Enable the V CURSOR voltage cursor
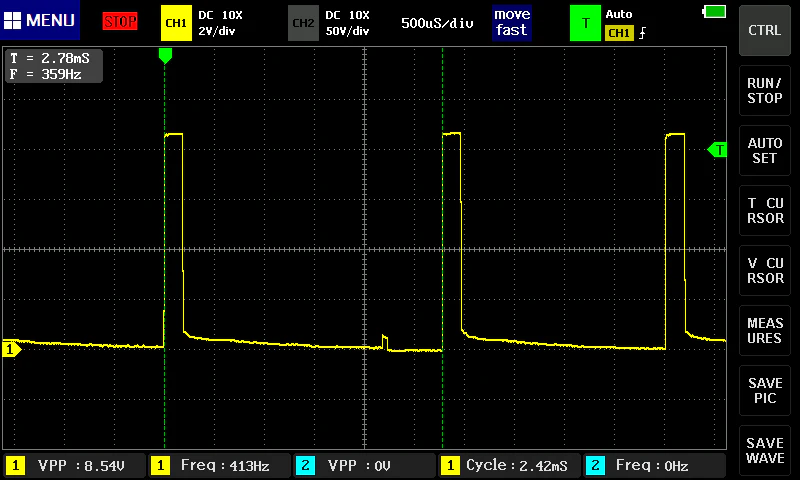 [x=764, y=270]
